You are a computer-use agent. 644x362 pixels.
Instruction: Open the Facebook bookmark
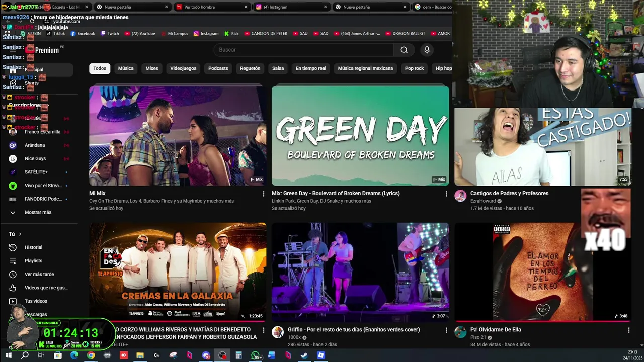pos(83,34)
